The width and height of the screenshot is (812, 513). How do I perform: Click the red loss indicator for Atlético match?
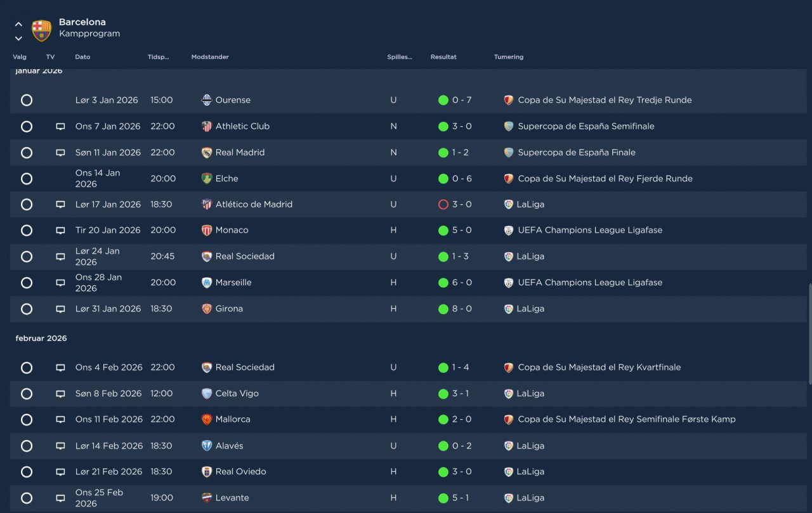tap(443, 204)
